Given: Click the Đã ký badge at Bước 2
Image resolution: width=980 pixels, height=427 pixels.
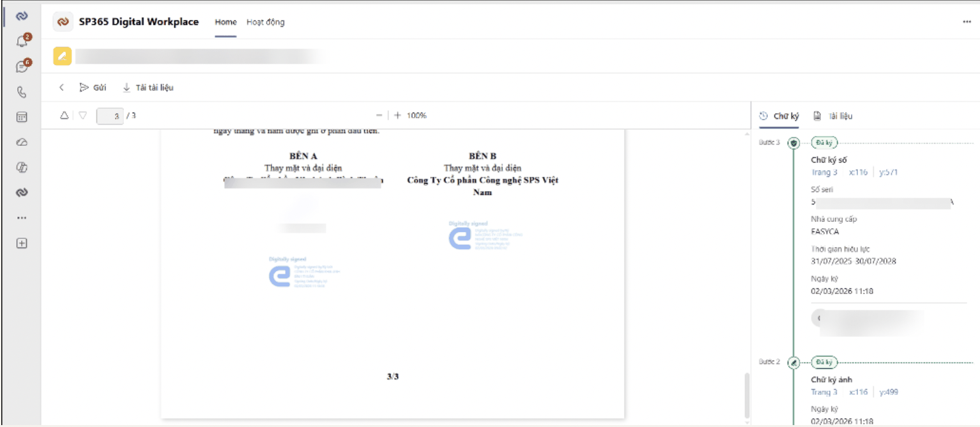Looking at the screenshot, I should tap(824, 362).
